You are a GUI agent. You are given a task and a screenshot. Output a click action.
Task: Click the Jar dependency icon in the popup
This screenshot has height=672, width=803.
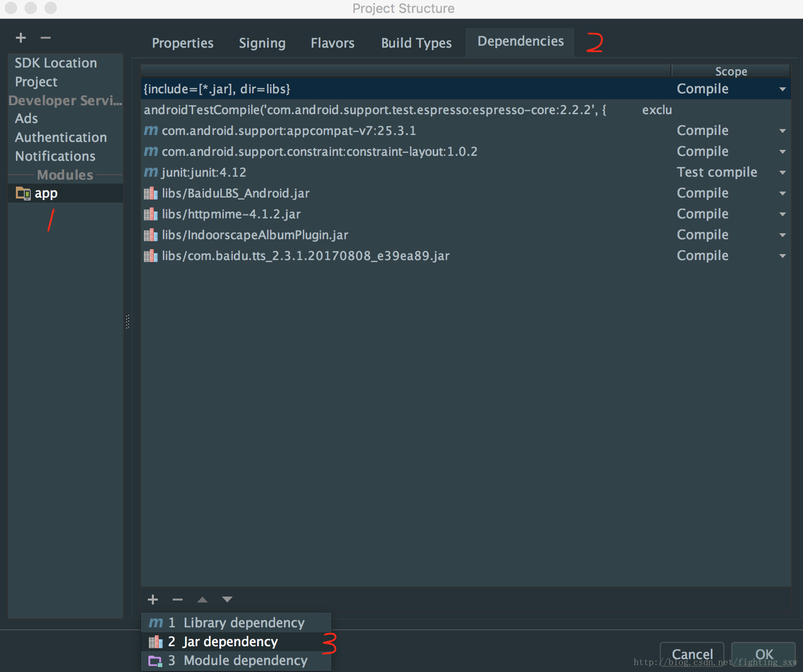pyautogui.click(x=156, y=642)
